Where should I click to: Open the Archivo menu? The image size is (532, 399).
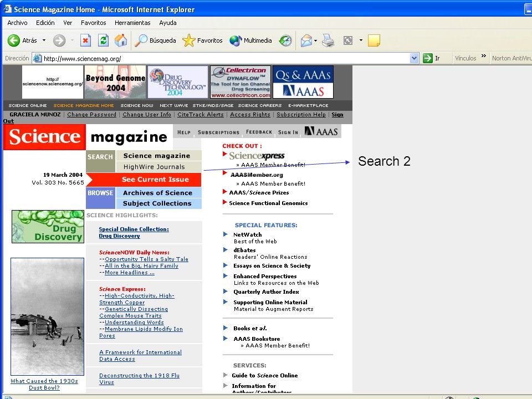coord(17,23)
